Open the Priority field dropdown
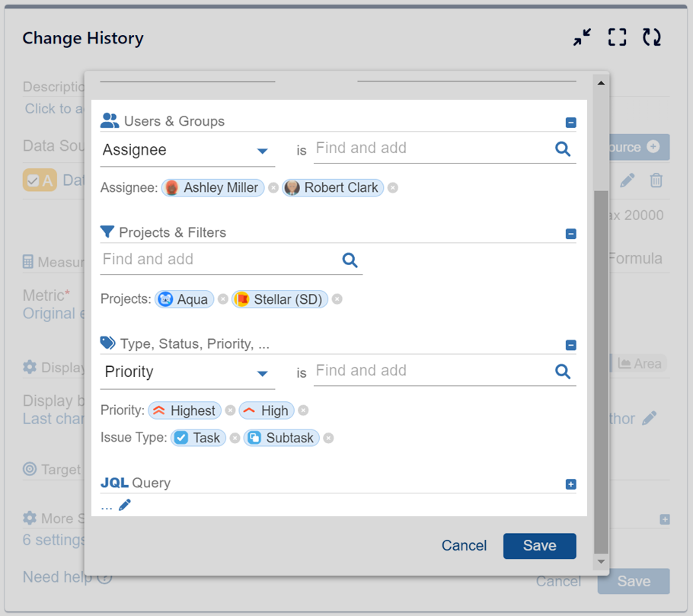The width and height of the screenshot is (693, 616). tap(262, 373)
